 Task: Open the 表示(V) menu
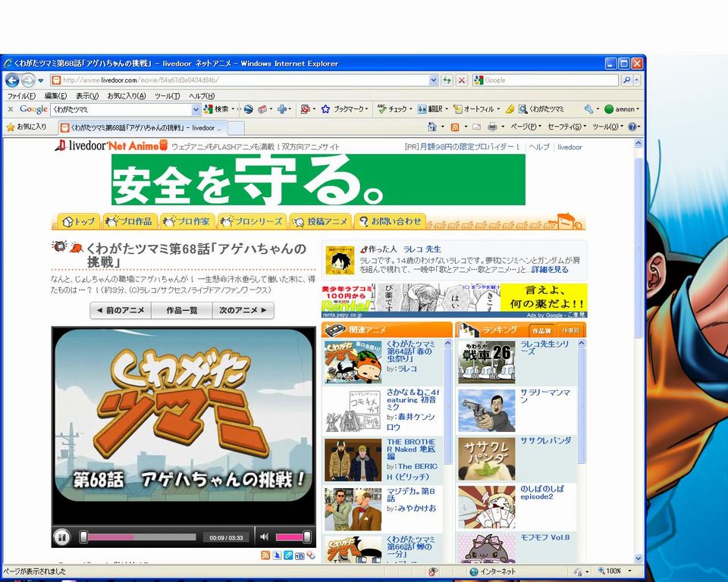coord(87,95)
